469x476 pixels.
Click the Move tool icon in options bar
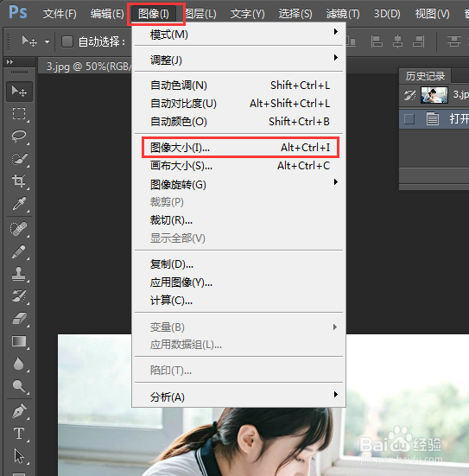click(x=29, y=41)
